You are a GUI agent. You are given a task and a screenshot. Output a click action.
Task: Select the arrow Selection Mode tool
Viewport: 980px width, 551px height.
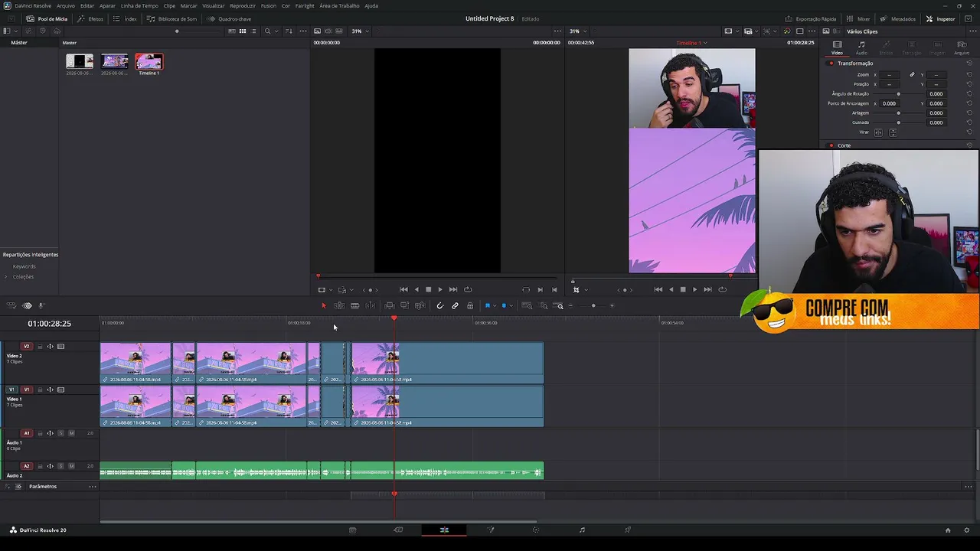click(323, 306)
